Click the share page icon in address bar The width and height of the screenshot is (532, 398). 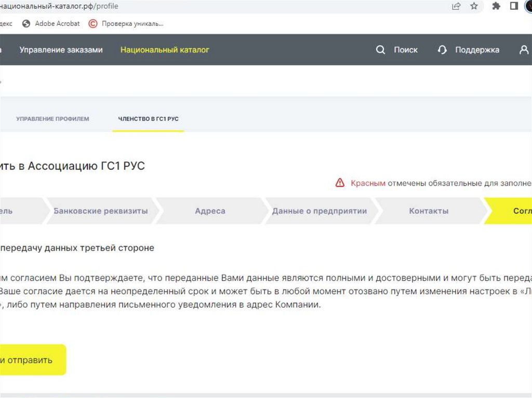[456, 6]
